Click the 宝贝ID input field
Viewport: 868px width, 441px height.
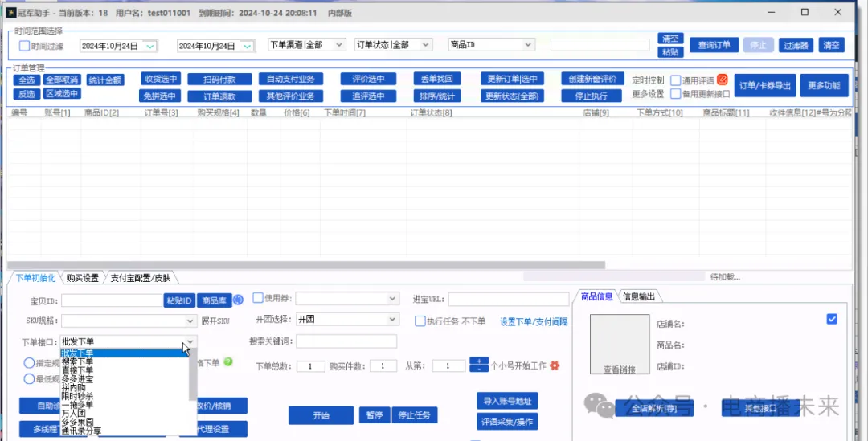click(112, 300)
